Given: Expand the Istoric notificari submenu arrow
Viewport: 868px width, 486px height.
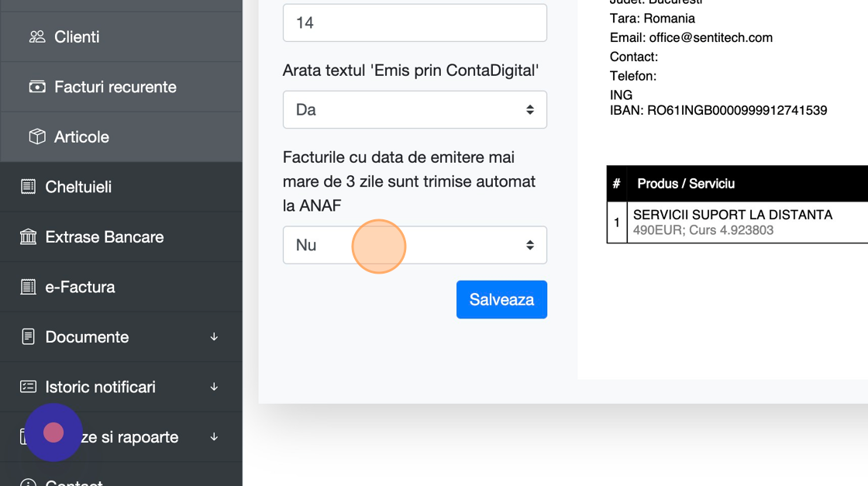Looking at the screenshot, I should [214, 387].
